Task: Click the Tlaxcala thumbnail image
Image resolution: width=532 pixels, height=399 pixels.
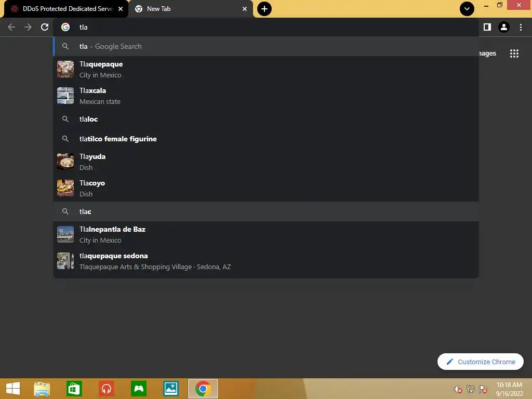Action: 65,96
